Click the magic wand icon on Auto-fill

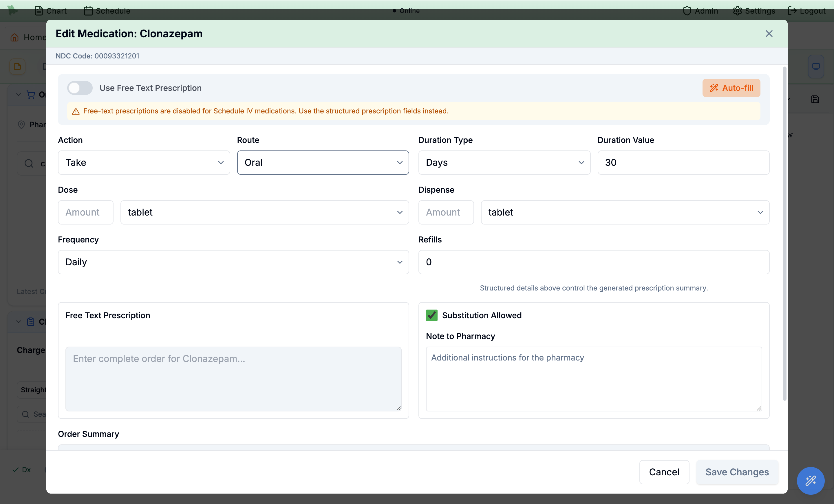(x=714, y=88)
